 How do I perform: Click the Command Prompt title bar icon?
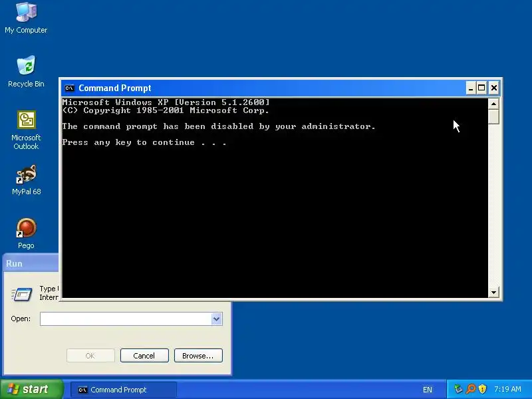coord(70,88)
